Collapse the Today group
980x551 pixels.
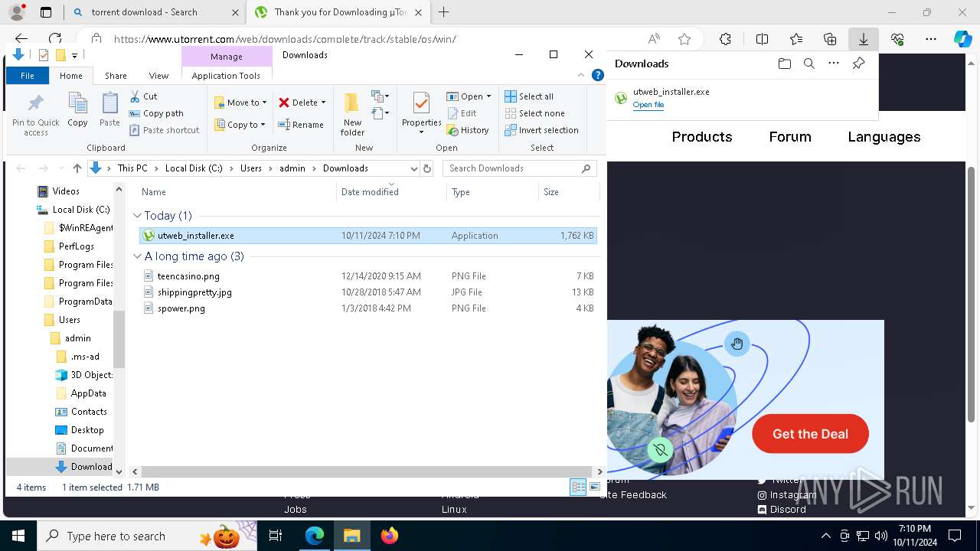137,216
